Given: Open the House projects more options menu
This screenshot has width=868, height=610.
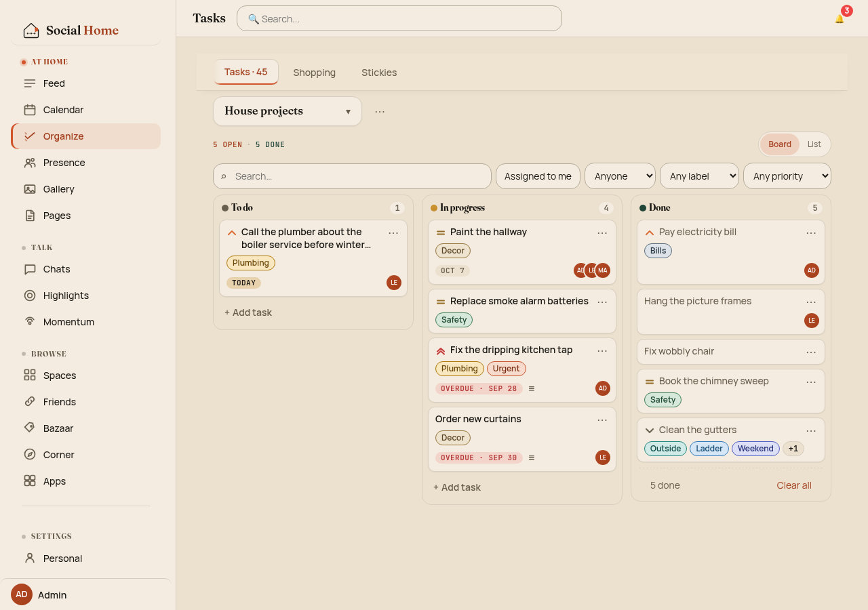Looking at the screenshot, I should pos(380,111).
